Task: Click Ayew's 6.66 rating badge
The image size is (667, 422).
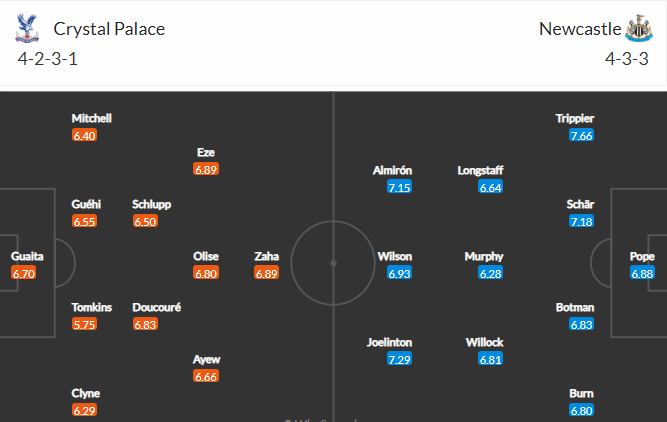Action: [x=206, y=376]
